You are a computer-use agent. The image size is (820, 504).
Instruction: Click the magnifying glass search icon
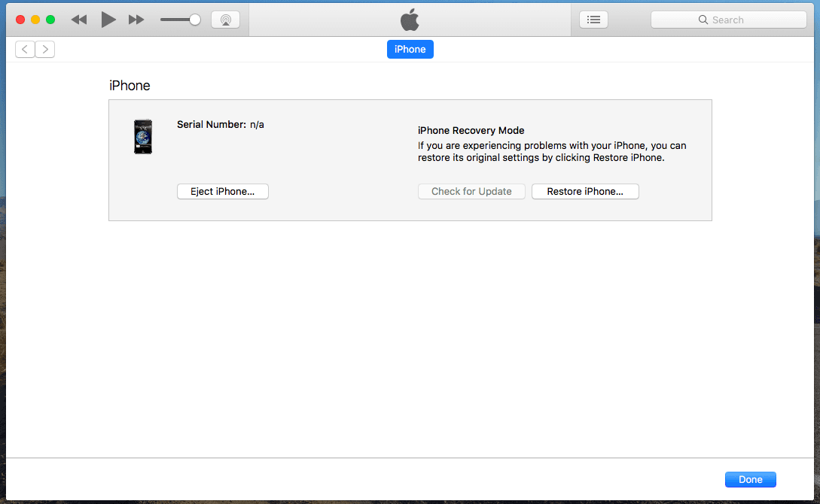click(x=703, y=20)
